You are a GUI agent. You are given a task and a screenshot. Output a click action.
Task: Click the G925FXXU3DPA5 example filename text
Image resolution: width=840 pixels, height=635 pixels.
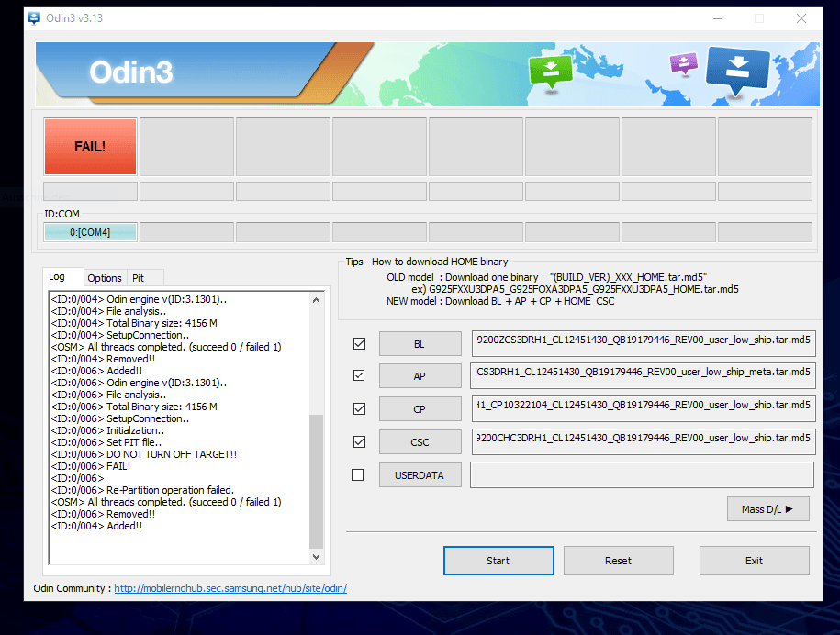click(584, 289)
